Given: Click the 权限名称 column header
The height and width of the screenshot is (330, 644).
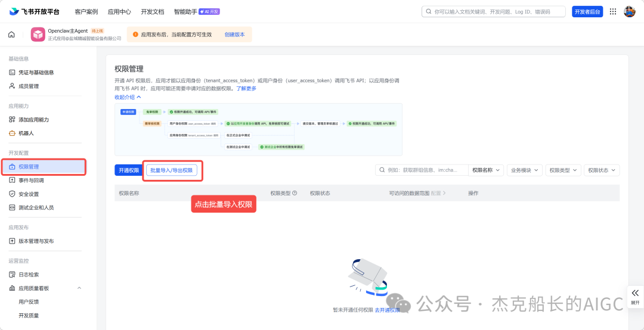Looking at the screenshot, I should (x=129, y=193).
